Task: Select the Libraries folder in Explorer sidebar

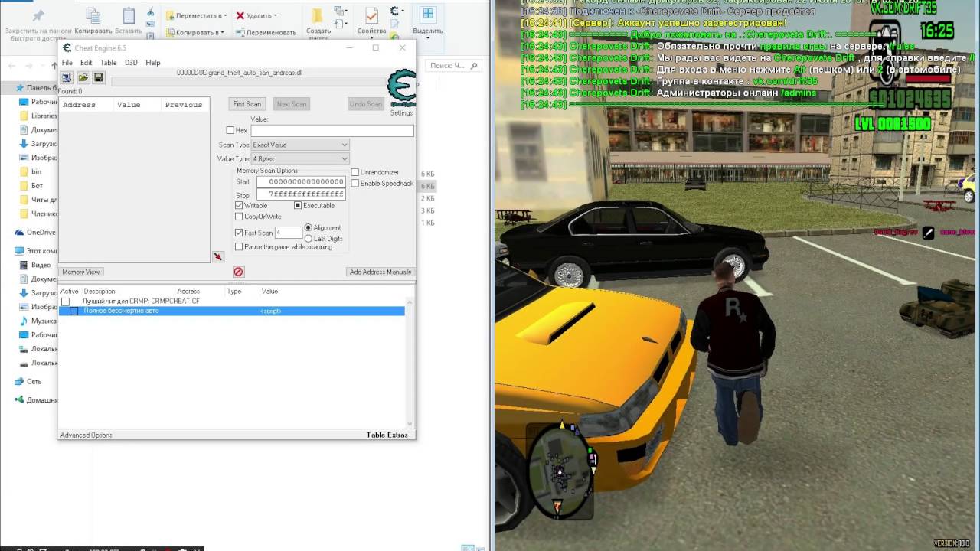Action: click(x=44, y=116)
